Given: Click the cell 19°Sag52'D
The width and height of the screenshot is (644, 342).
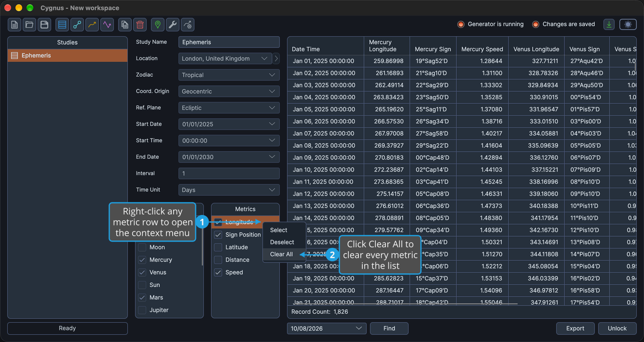Looking at the screenshot, I should coord(433,61).
